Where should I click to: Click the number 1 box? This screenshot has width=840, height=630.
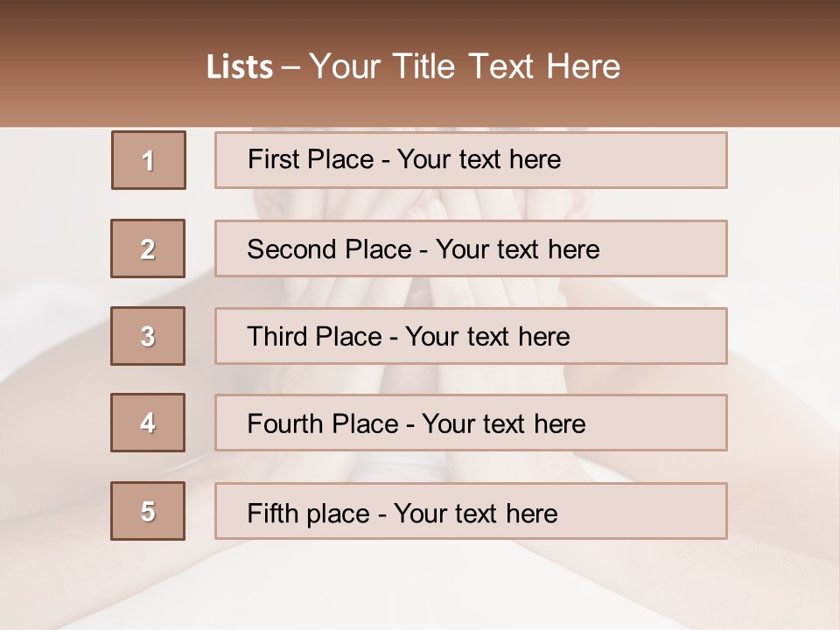click(149, 160)
